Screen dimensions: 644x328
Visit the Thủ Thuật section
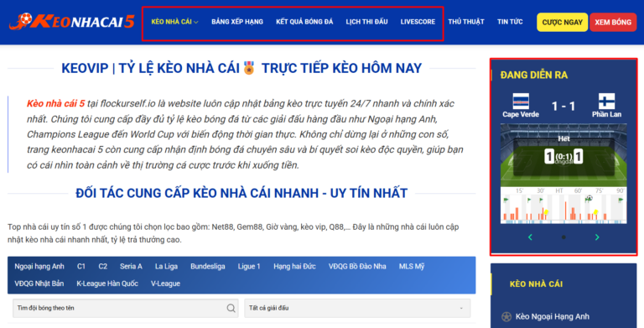click(465, 22)
